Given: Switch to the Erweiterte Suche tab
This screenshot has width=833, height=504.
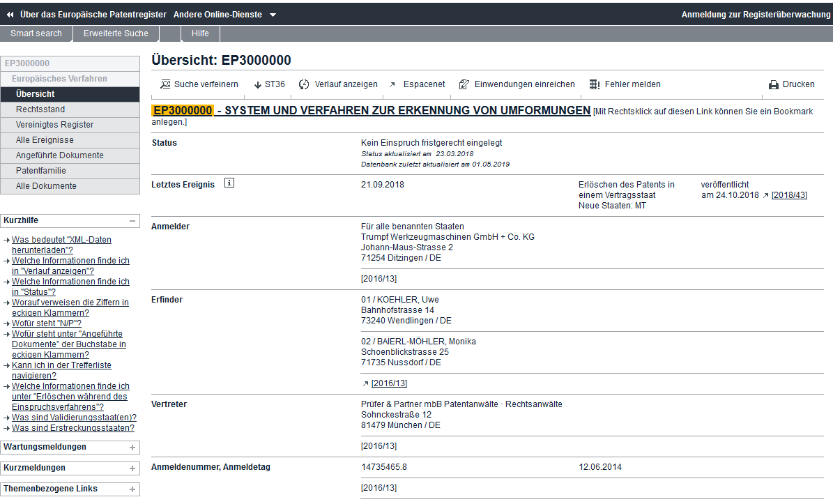Looking at the screenshot, I should pos(116,33).
